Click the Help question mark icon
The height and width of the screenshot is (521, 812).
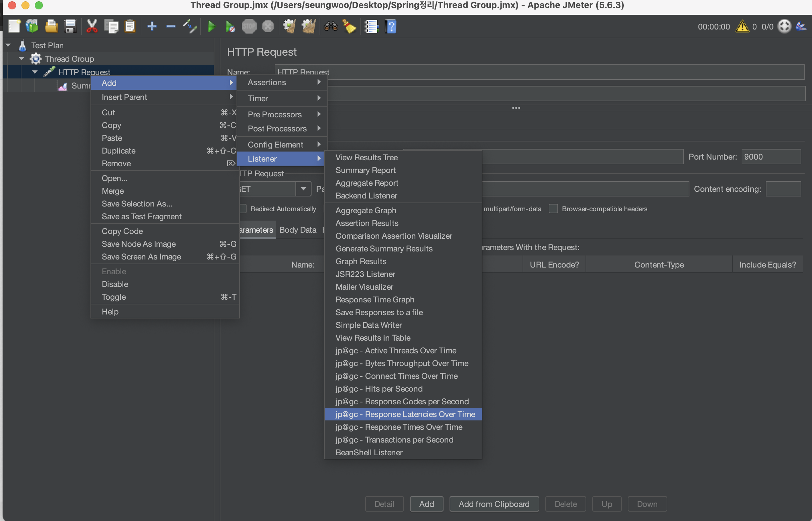tap(391, 26)
